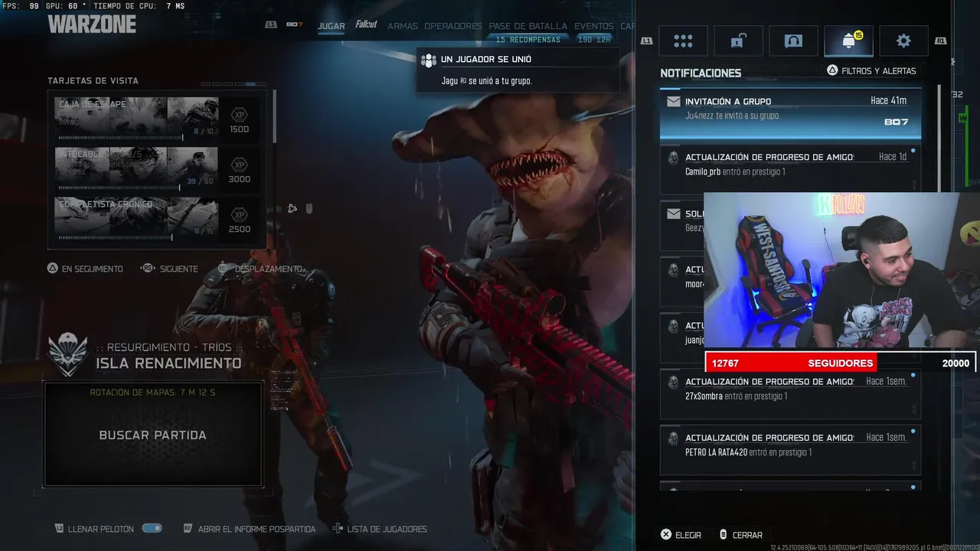Open the headset voice channels icon
Screen dimensions: 980x551
coord(793,41)
